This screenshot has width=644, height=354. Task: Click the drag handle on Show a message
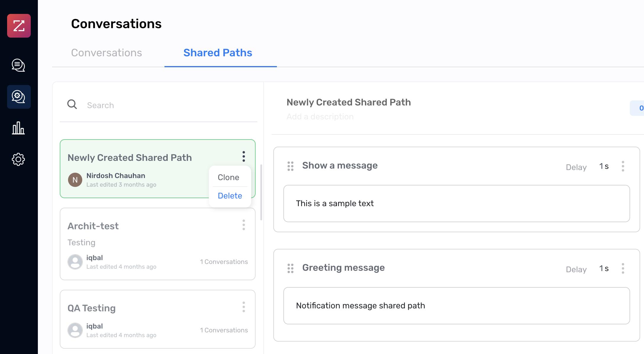[290, 166]
